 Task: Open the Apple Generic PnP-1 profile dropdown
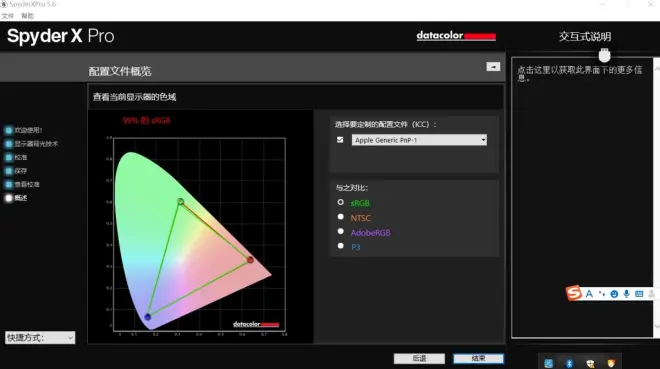click(x=419, y=140)
